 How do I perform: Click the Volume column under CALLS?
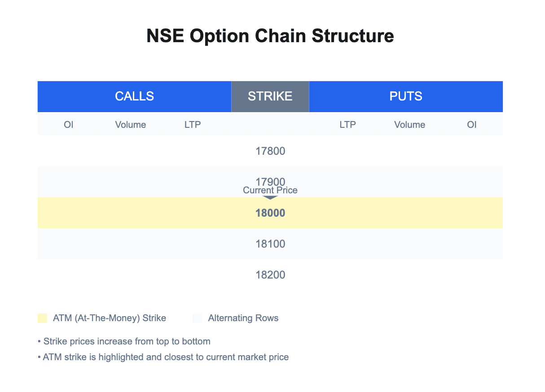coord(131,125)
